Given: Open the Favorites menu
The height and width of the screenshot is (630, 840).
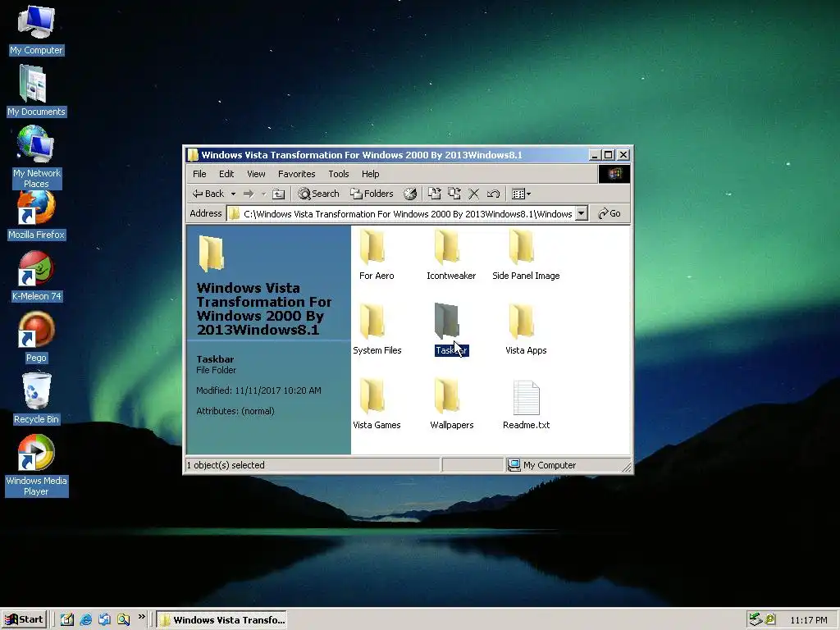Looking at the screenshot, I should tap(296, 174).
